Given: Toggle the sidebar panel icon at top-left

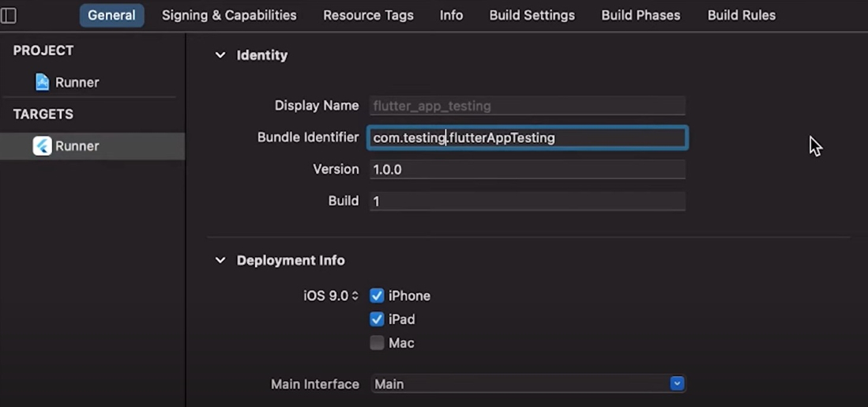Looking at the screenshot, I should point(9,15).
